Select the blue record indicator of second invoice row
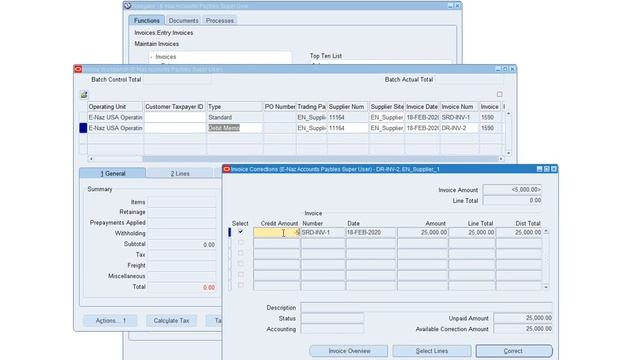 [x=83, y=128]
